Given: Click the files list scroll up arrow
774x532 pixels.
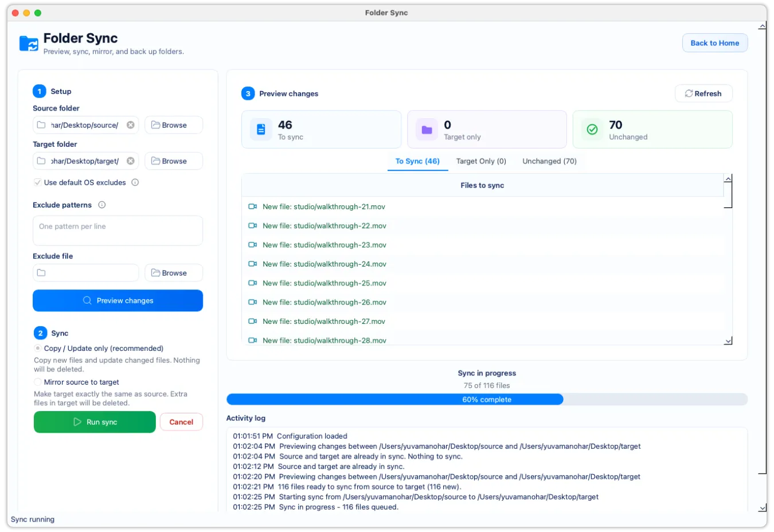Looking at the screenshot, I should tap(728, 179).
